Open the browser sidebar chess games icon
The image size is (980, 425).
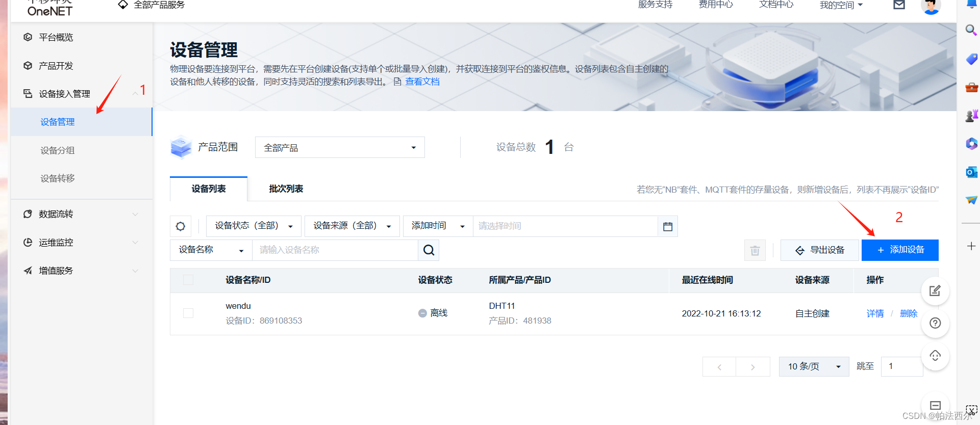point(971,116)
